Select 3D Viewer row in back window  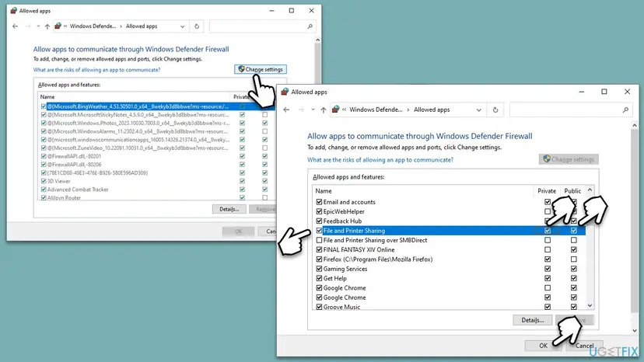click(59, 181)
